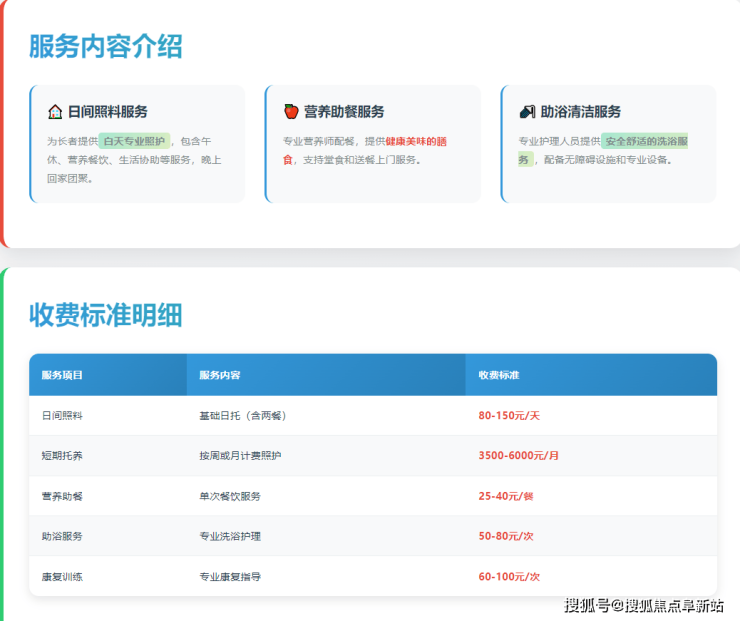Image resolution: width=740 pixels, height=621 pixels.
Task: Click the 营养助餐 row label
Action: 62,496
